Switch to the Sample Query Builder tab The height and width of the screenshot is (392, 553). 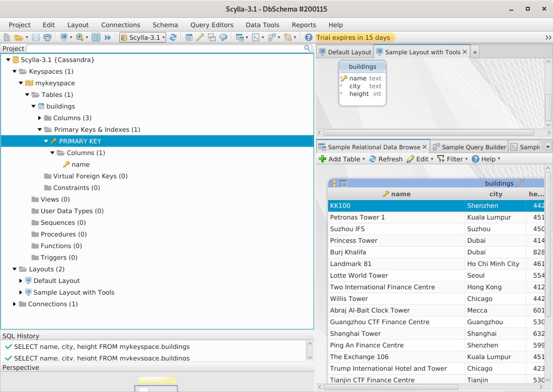470,147
